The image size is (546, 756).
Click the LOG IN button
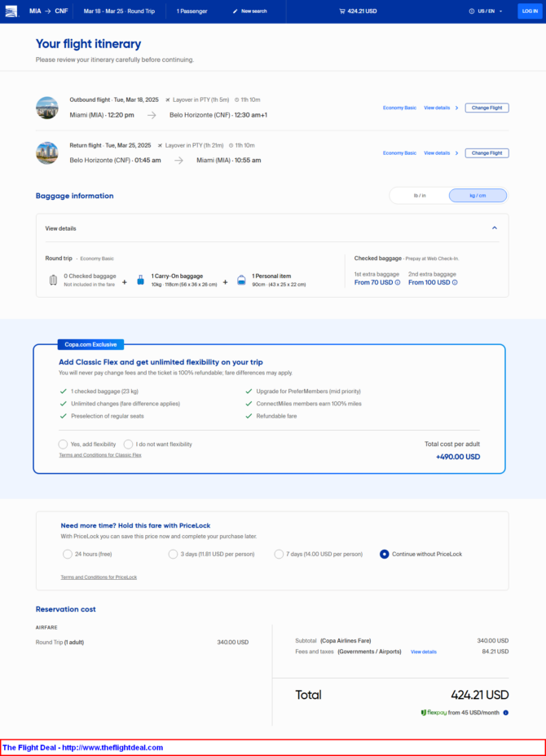530,11
